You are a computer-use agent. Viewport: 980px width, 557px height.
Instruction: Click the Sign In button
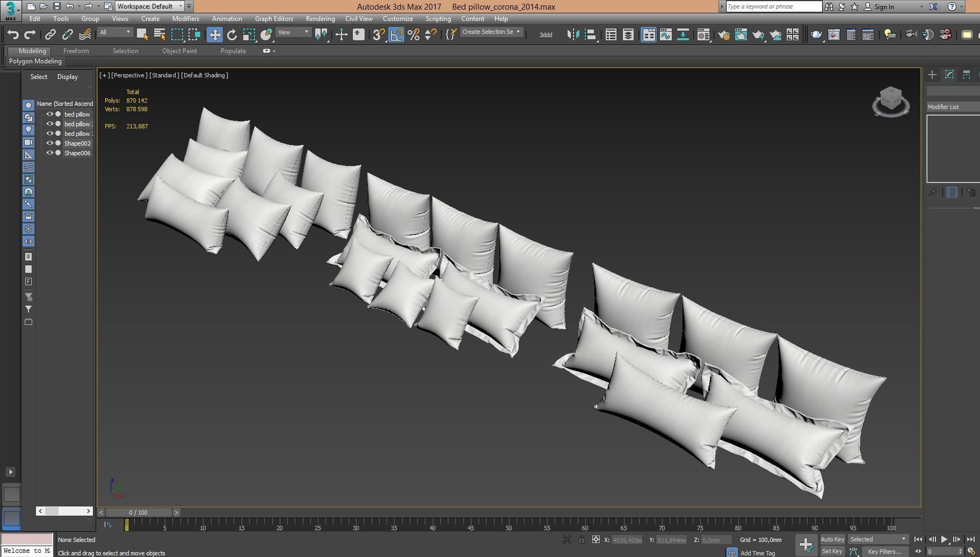pyautogui.click(x=880, y=6)
